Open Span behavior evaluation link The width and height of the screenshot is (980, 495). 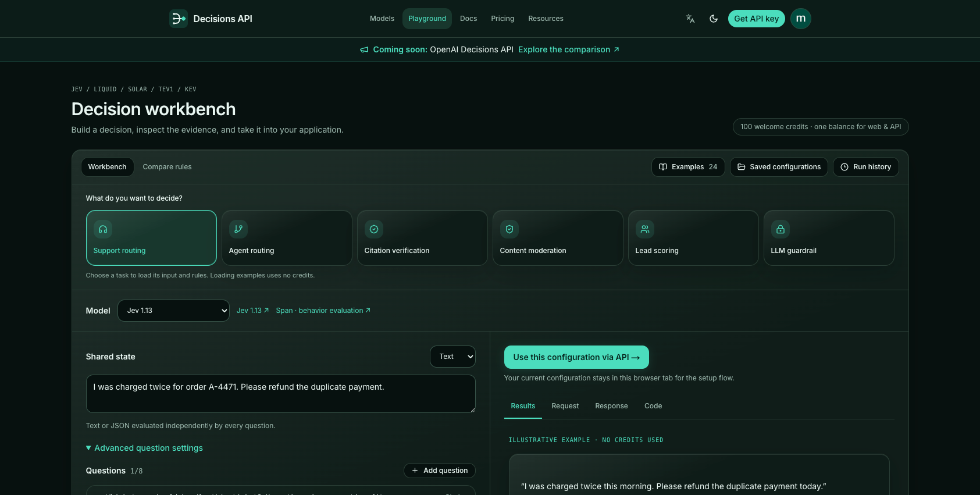coord(323,311)
